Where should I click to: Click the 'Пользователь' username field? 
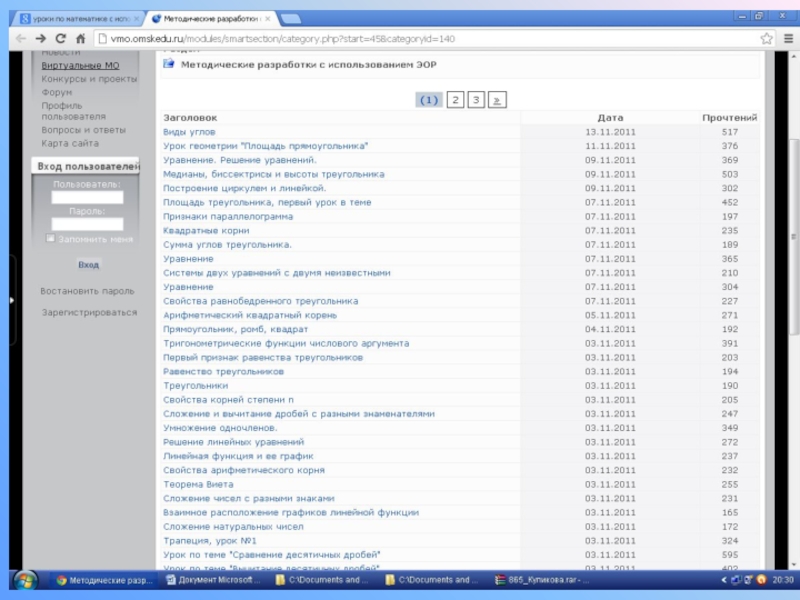[88, 198]
